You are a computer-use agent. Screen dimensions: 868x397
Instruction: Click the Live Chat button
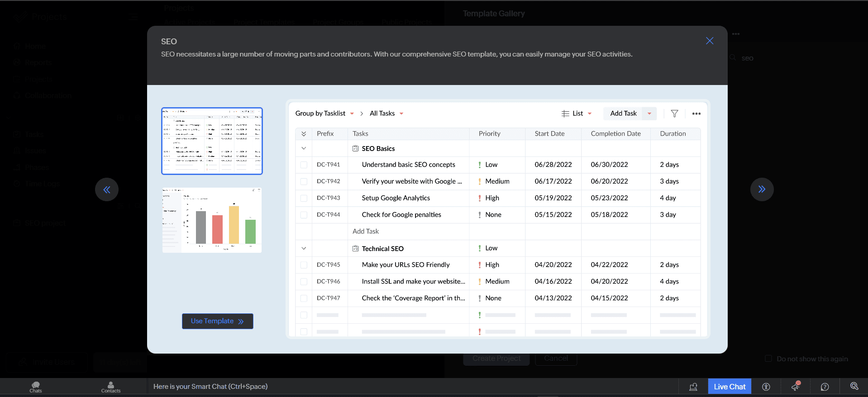[730, 387]
